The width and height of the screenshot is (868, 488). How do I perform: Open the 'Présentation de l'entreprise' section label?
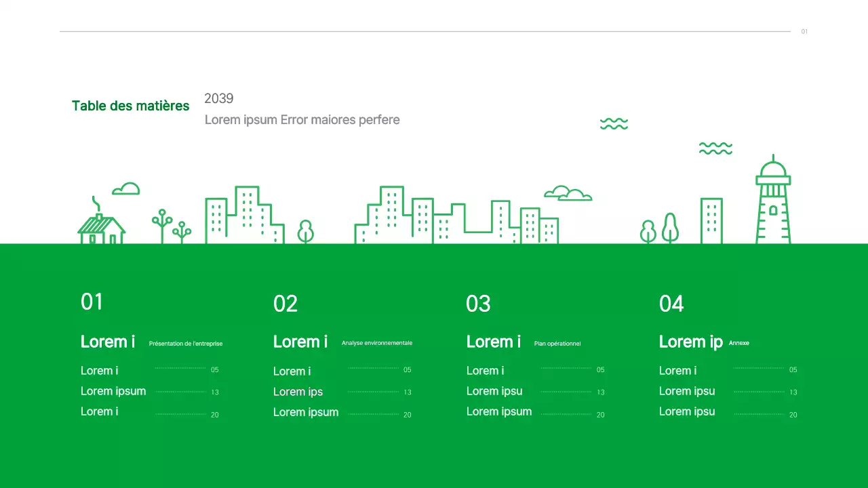pos(186,344)
